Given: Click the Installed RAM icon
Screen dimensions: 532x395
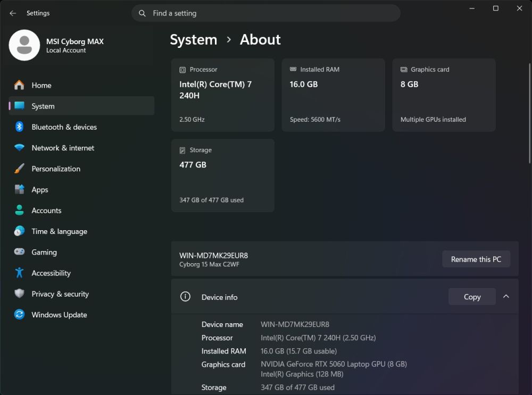Looking at the screenshot, I should click(293, 69).
